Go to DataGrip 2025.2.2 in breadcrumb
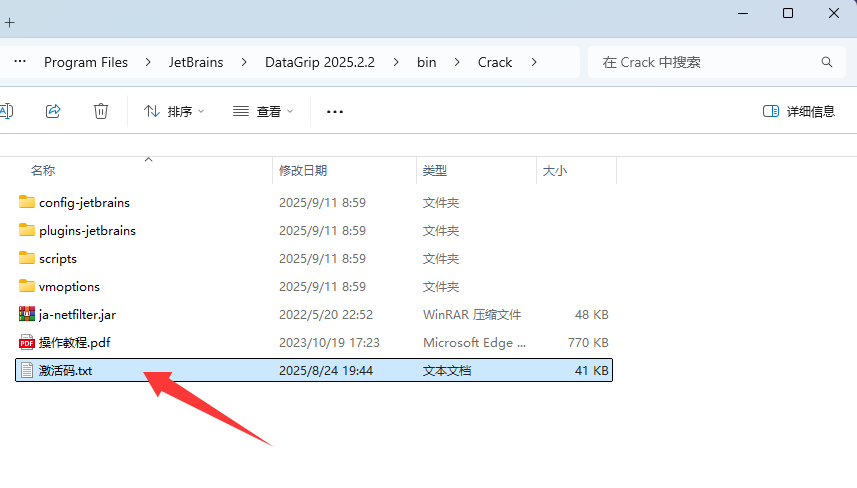Screen dimensions: 857x488 pos(320,62)
